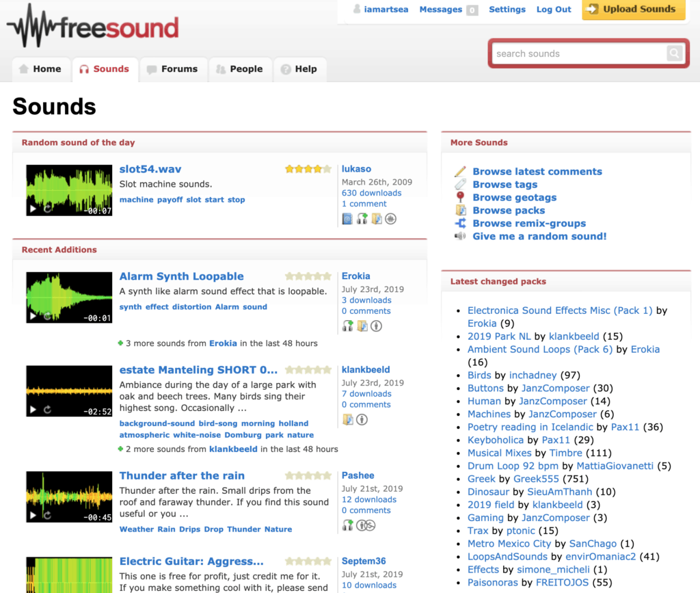Viewport: 700px width, 593px height.
Task: Rate Alarm Synth Loopable using stars
Action: [x=308, y=276]
